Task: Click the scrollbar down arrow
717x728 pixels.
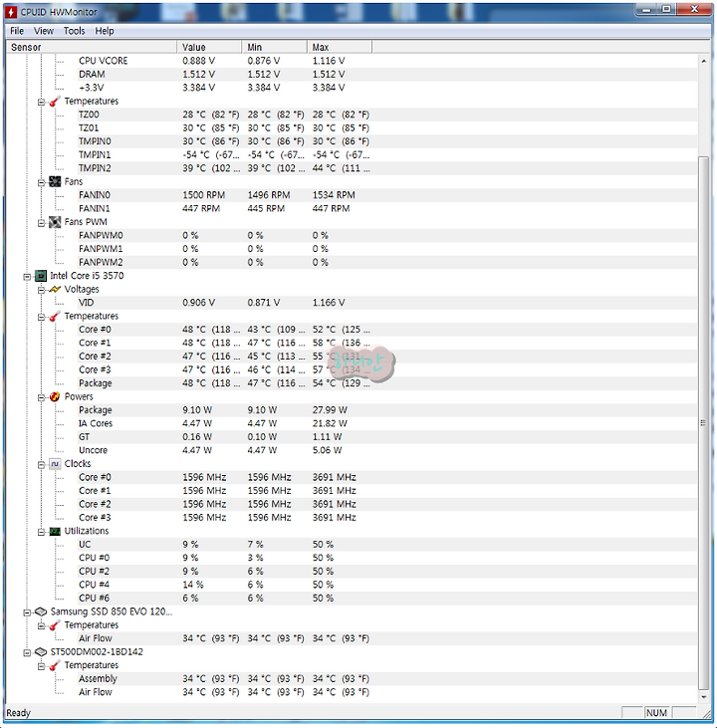Action: [704, 697]
